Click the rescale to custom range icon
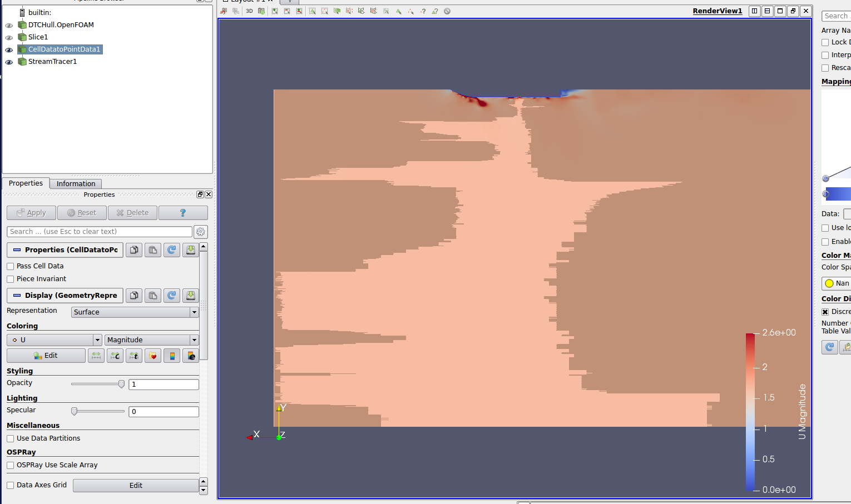 coord(115,356)
